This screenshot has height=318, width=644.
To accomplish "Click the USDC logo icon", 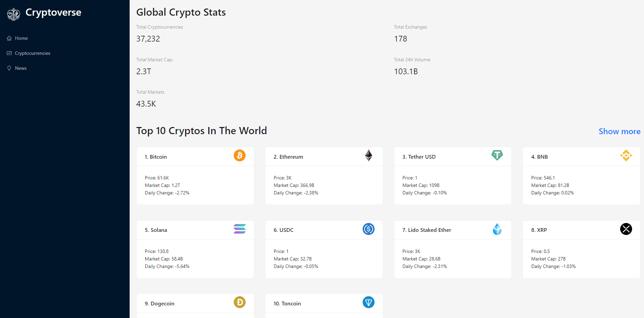I will tap(368, 229).
